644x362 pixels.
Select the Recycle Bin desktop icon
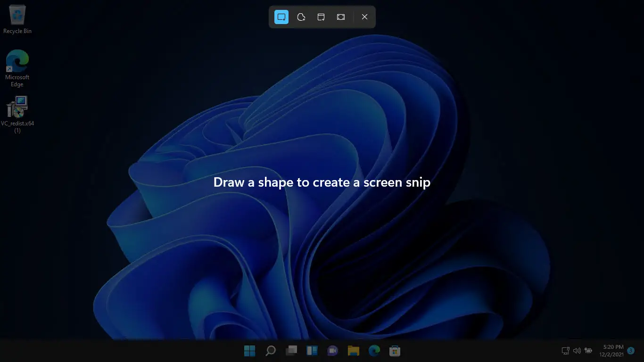pos(17,20)
